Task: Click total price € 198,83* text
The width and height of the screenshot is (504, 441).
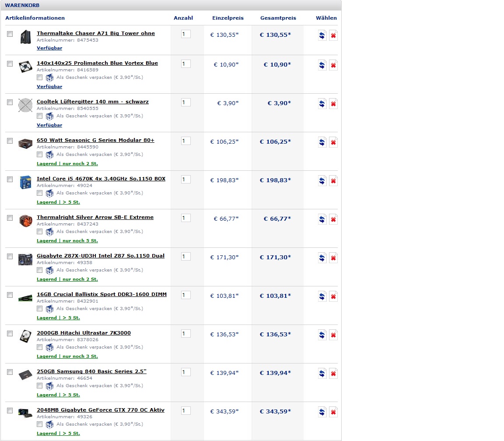Action: [x=275, y=180]
